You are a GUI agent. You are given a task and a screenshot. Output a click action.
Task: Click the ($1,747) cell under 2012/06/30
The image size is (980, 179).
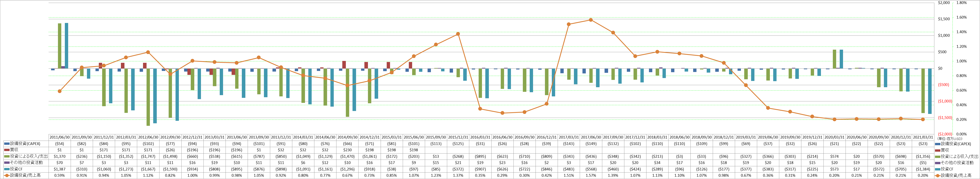148,156
